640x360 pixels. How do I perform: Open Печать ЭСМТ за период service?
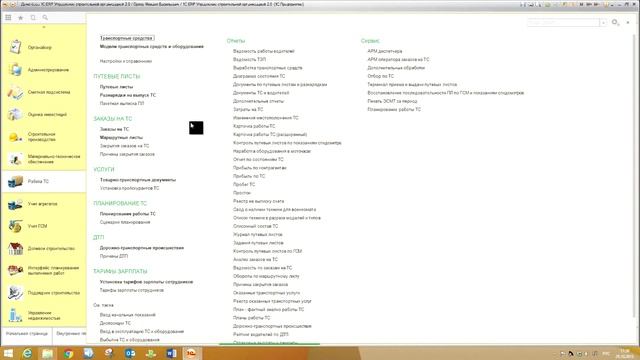(x=392, y=101)
